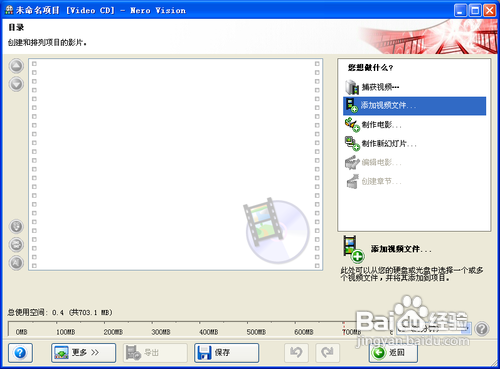Click the move-down arrow button beside the title list
The image size is (500, 369).
tap(16, 84)
